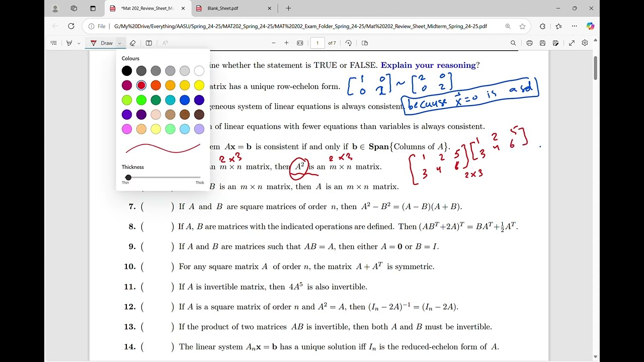Pick the white colour swatch
The width and height of the screenshot is (644, 362).
[199, 71]
